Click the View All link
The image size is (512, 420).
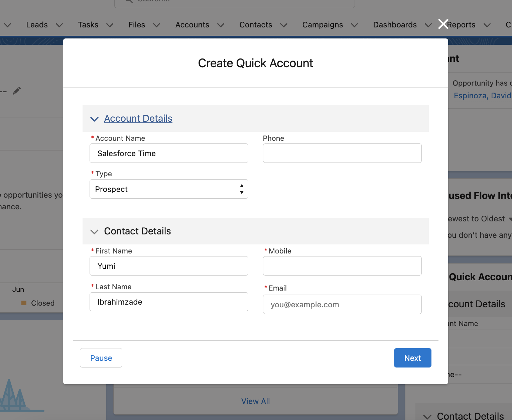tap(255, 401)
